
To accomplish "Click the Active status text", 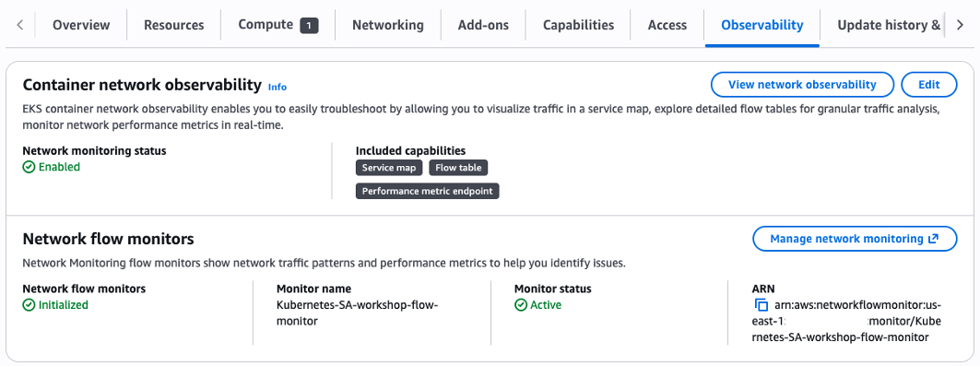I will 546,305.
